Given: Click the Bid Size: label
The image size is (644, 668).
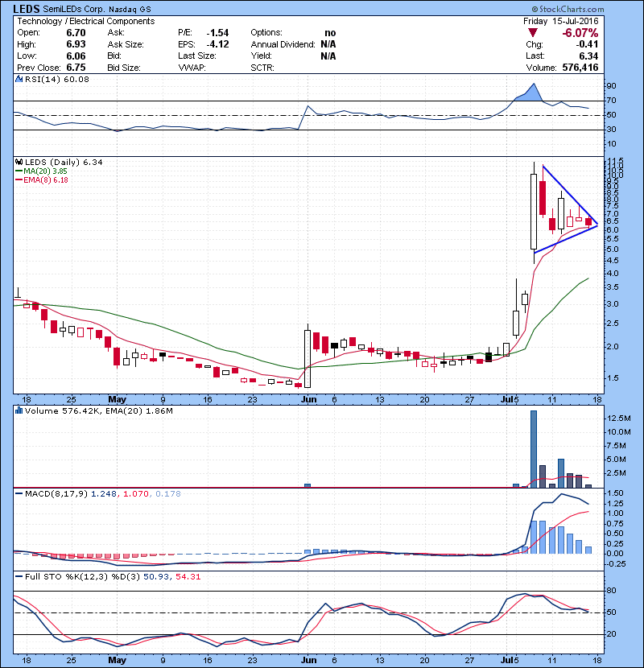Looking at the screenshot, I should click(124, 68).
